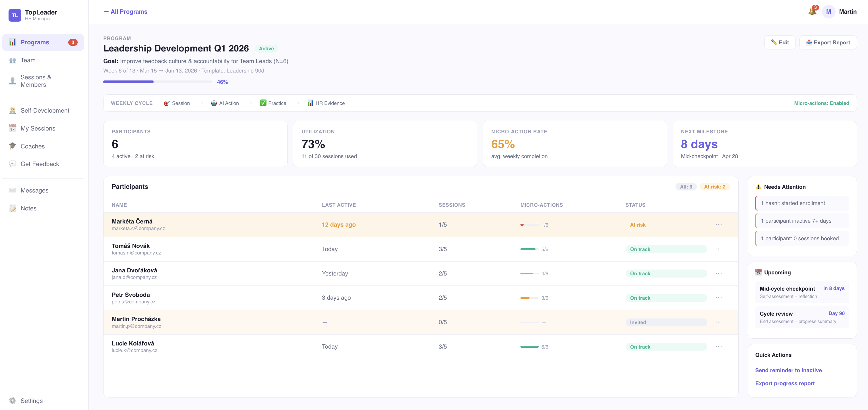Image resolution: width=868 pixels, height=410 pixels.
Task: Click the 46% program progress bar
Action: point(158,82)
